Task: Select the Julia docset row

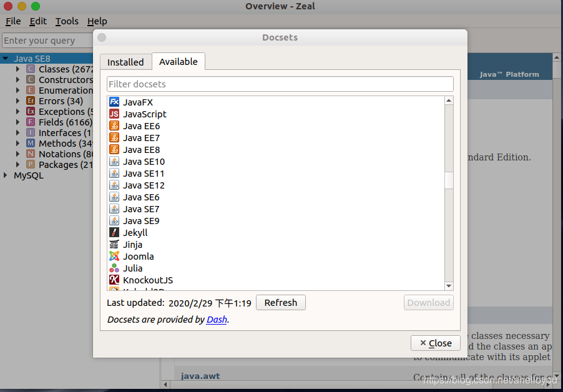Action: click(x=276, y=268)
